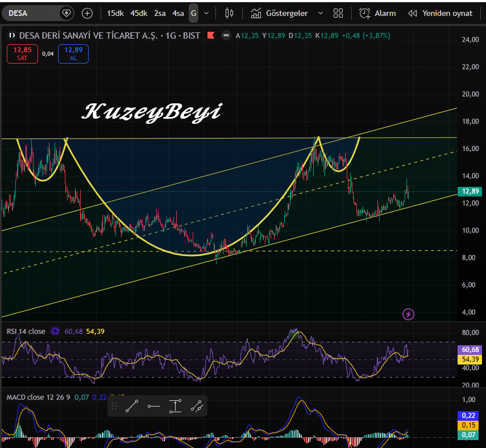Switch to the 45dk timeframe
Screen dimensions: 486x448
coord(139,13)
